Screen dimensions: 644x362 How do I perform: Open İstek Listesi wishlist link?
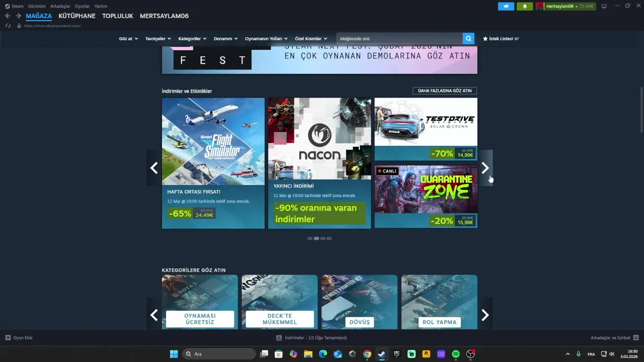pyautogui.click(x=501, y=39)
